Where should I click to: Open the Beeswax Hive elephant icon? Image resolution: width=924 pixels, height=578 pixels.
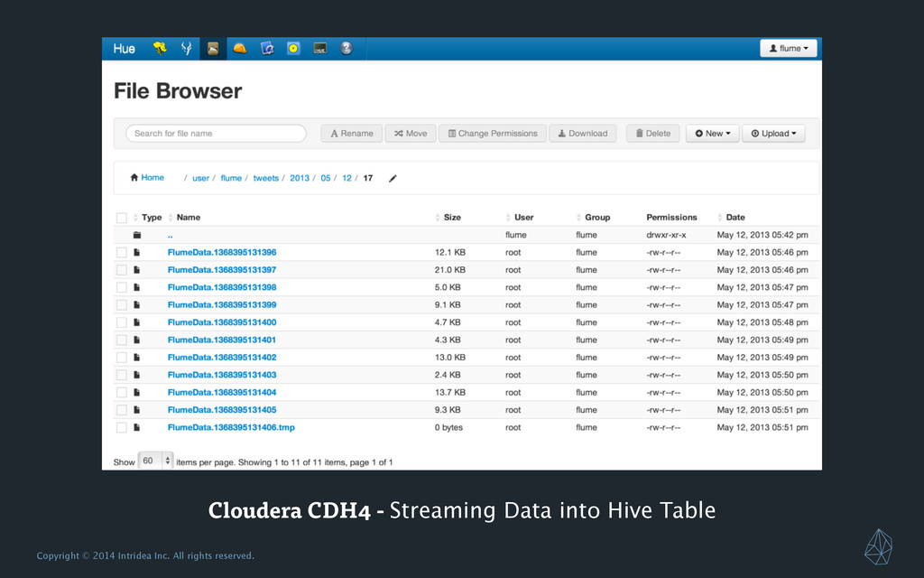pyautogui.click(x=160, y=49)
